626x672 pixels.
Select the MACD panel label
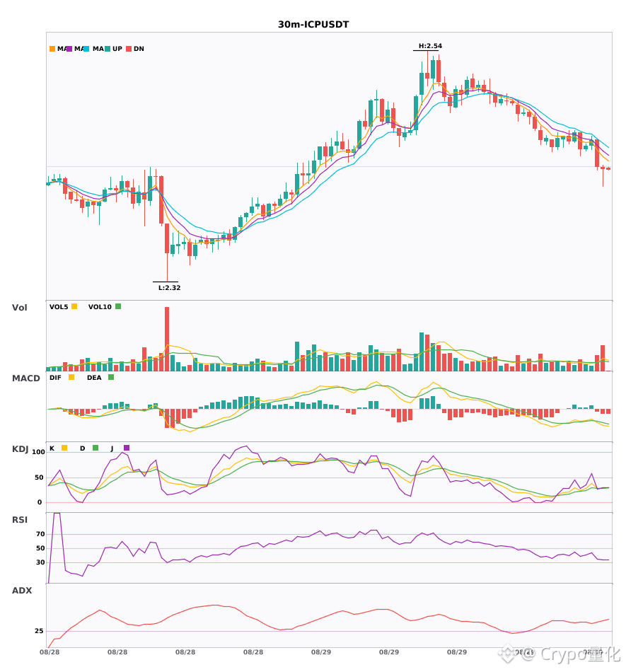pos(25,378)
